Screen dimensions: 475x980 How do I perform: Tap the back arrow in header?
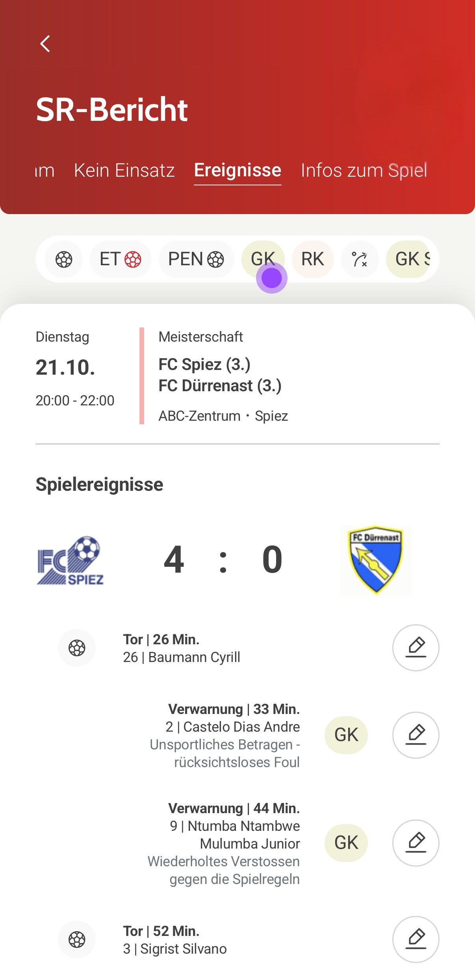45,44
